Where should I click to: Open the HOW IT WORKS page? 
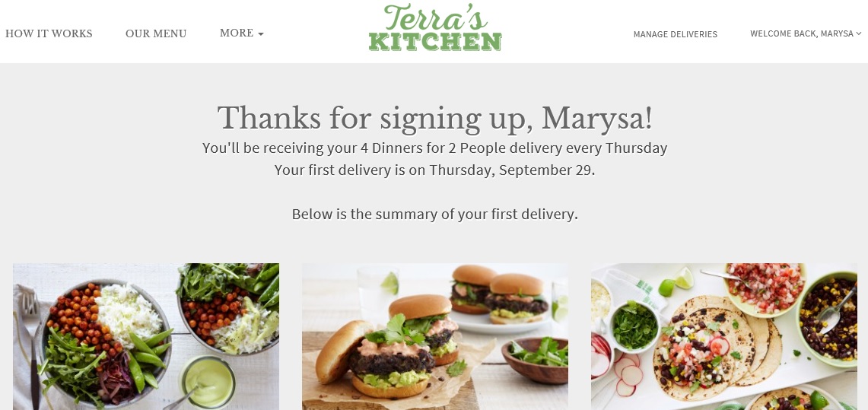[x=49, y=33]
